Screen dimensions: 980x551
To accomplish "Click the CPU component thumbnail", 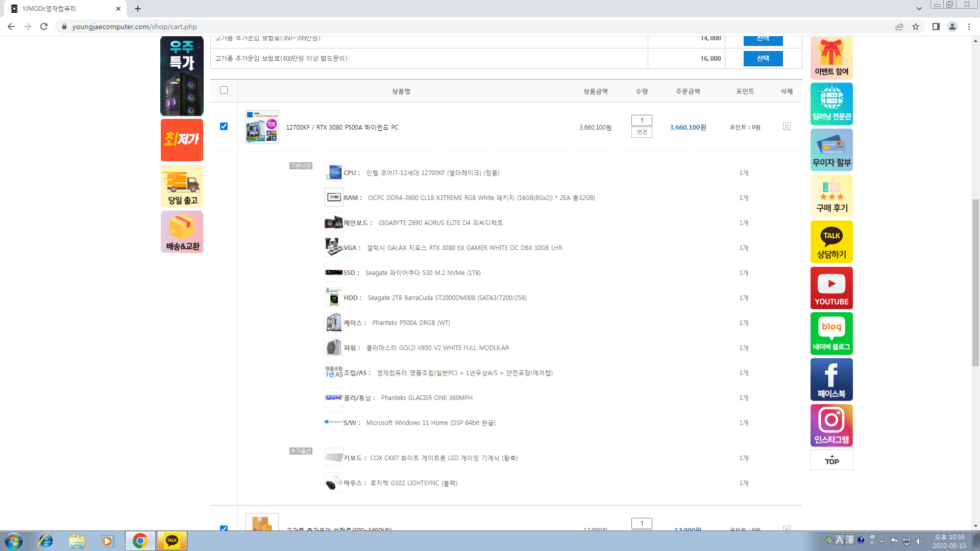I will pyautogui.click(x=334, y=172).
